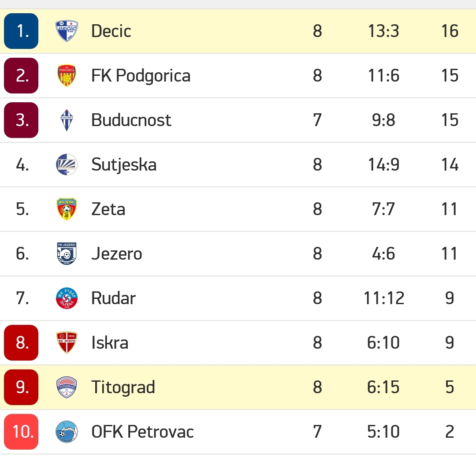
Task: Click Sutjeska goal difference 14:9
Action: pos(383,164)
